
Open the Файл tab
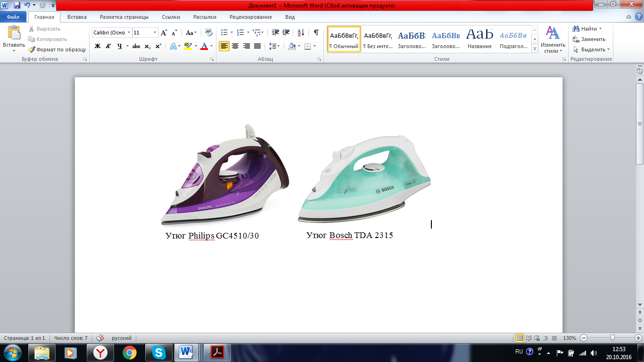(x=13, y=17)
